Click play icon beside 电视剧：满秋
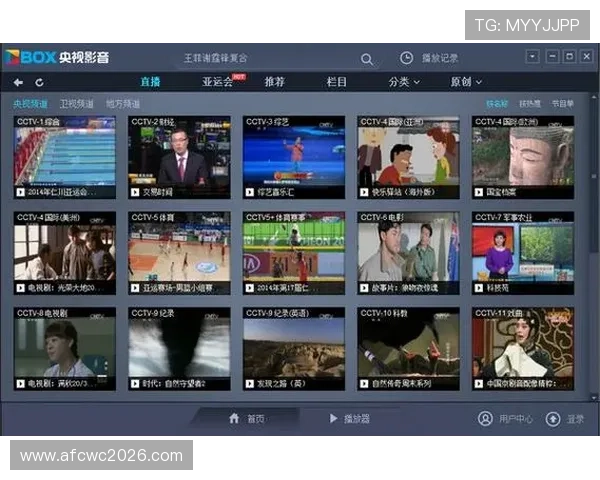Screen dimensions: 600x480 click(x=21, y=384)
